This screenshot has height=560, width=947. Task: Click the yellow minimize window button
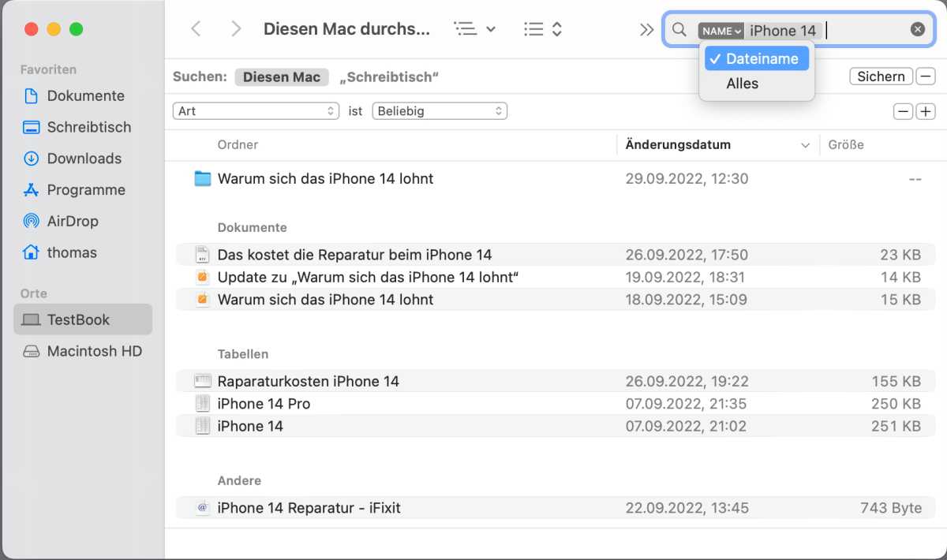click(x=54, y=29)
